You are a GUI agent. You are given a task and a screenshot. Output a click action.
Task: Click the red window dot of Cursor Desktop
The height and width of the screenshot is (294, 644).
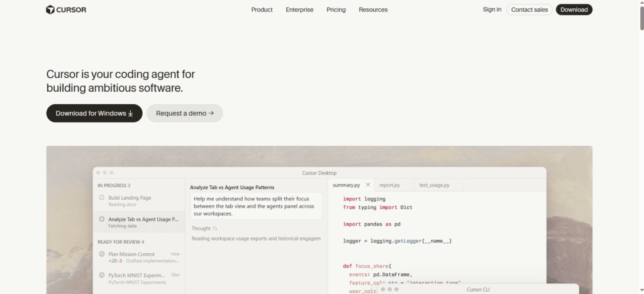98,173
